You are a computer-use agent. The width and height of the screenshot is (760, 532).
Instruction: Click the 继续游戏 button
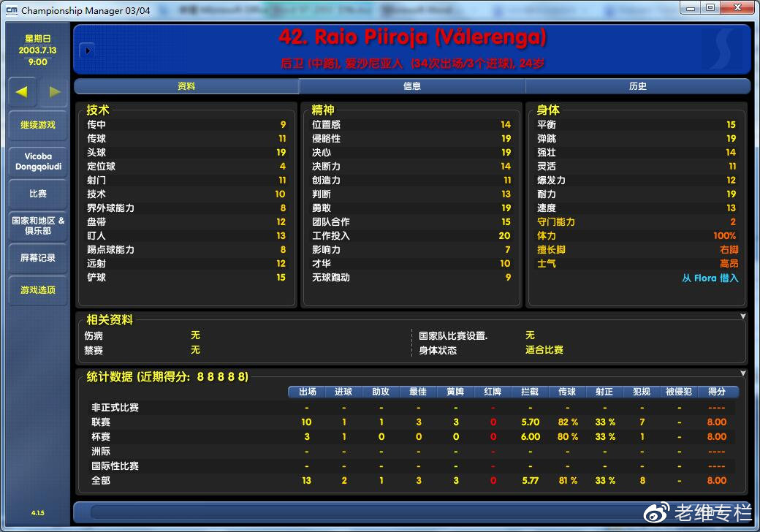(x=38, y=125)
